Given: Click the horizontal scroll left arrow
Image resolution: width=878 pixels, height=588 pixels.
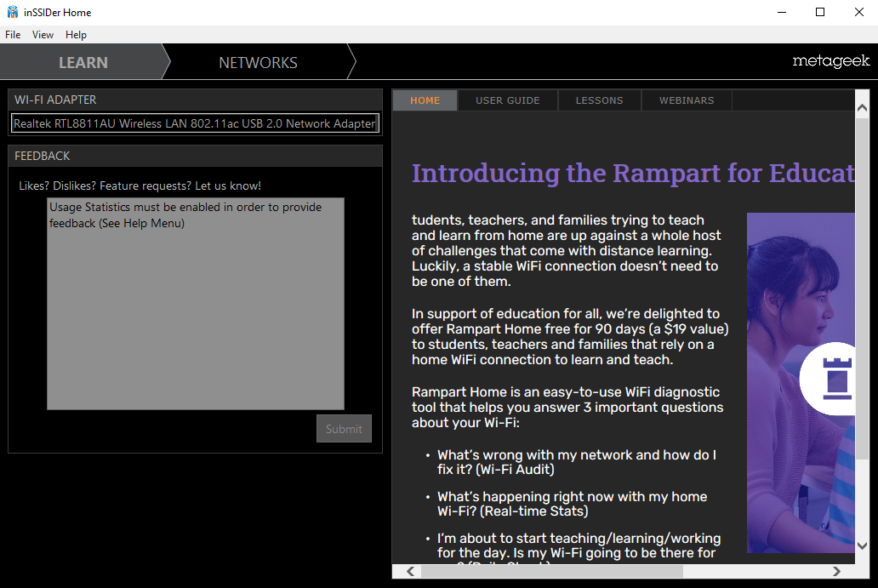Looking at the screenshot, I should [x=413, y=572].
